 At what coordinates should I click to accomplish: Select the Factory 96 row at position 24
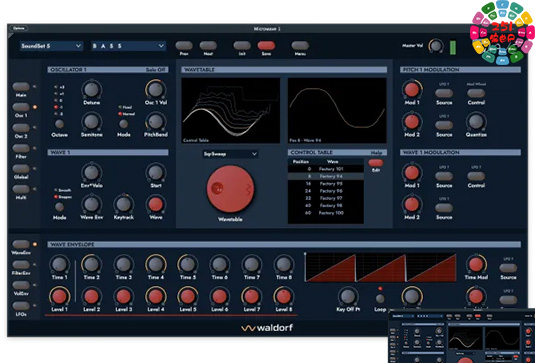(x=326, y=191)
